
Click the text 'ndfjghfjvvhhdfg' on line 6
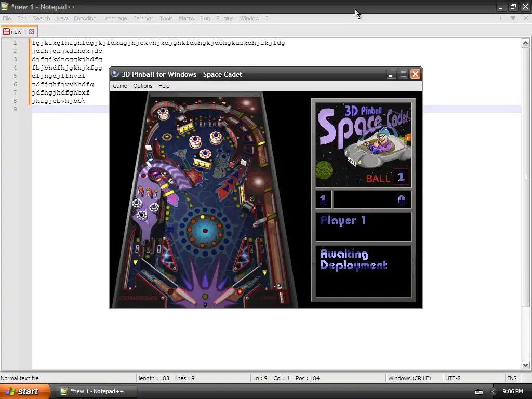pos(63,84)
